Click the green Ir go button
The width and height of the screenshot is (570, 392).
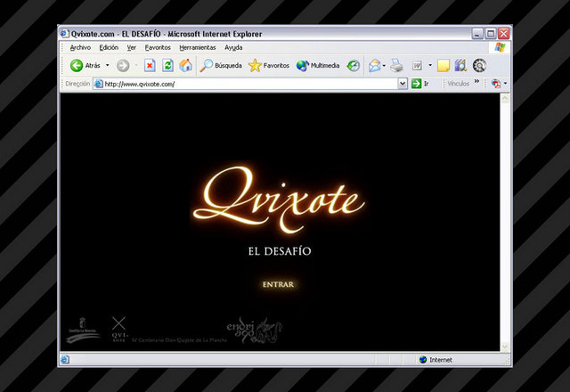[x=420, y=84]
